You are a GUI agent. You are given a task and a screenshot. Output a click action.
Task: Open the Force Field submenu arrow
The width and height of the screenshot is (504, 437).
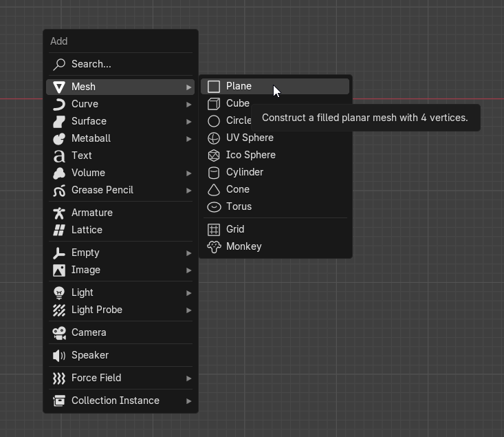pos(188,378)
